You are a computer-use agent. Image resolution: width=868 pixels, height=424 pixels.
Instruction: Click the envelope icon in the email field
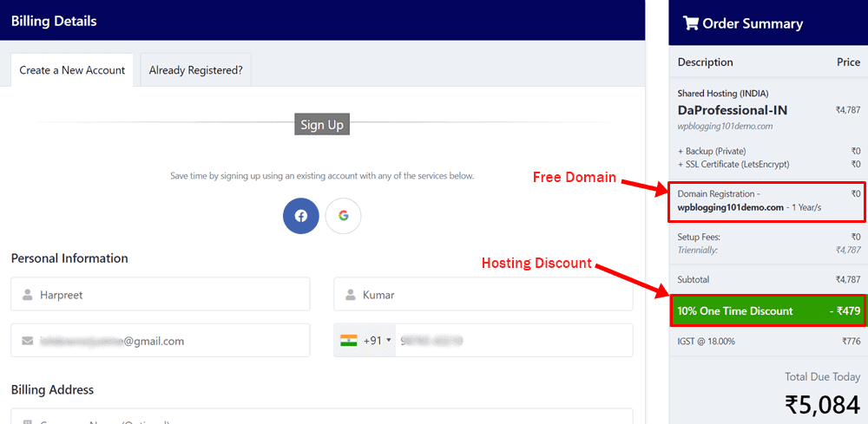pyautogui.click(x=26, y=342)
